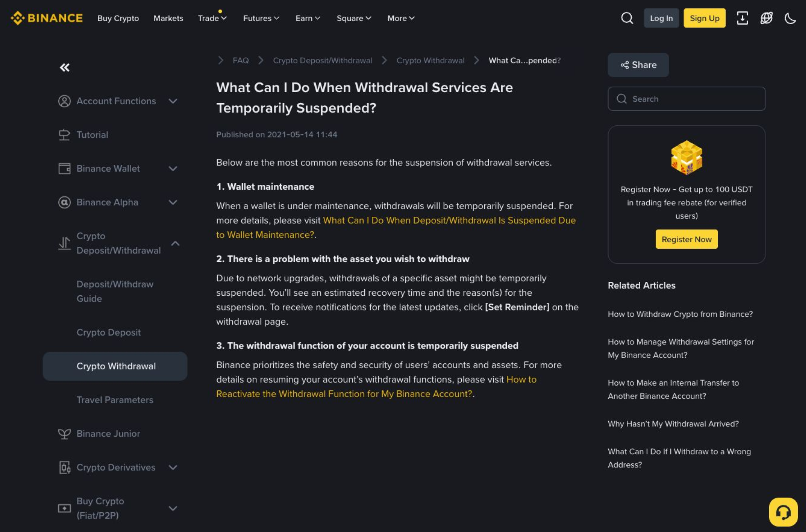Image resolution: width=806 pixels, height=532 pixels.
Task: Expand the Binance Alpha section
Action: 173,202
